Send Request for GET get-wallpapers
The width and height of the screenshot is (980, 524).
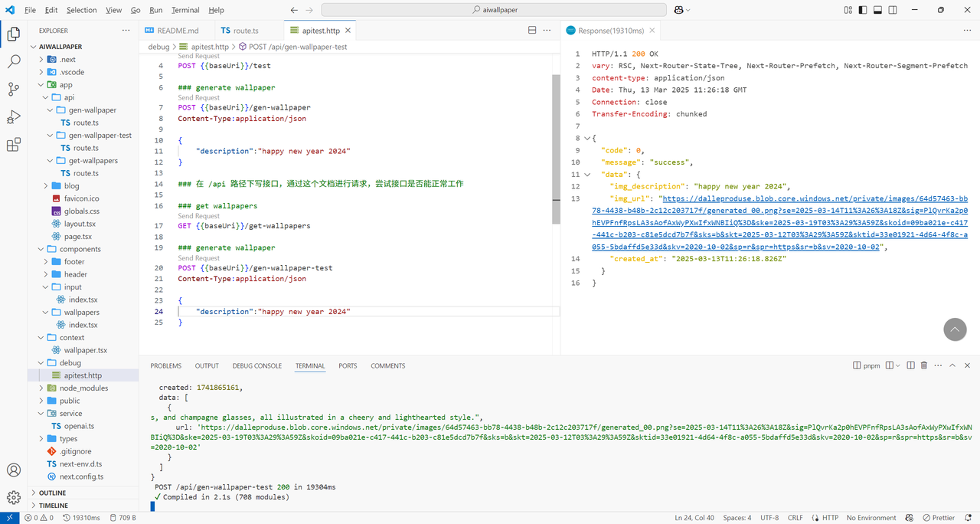[x=199, y=216]
